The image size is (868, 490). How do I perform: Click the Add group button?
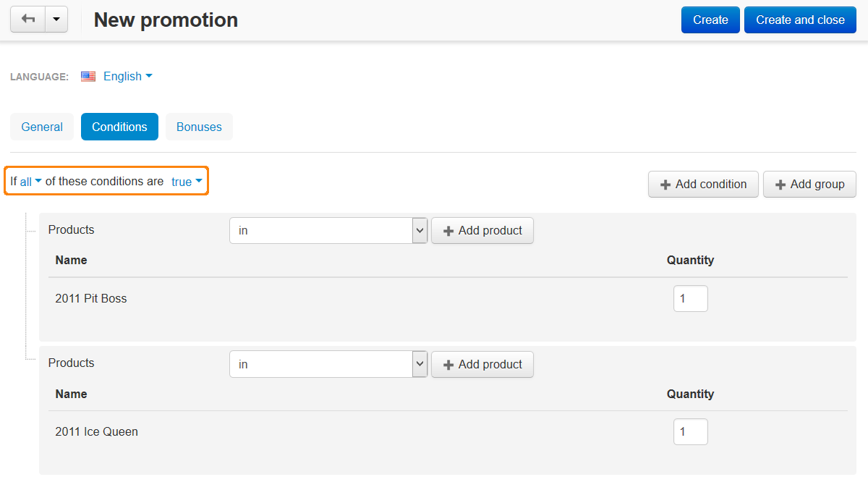[809, 184]
